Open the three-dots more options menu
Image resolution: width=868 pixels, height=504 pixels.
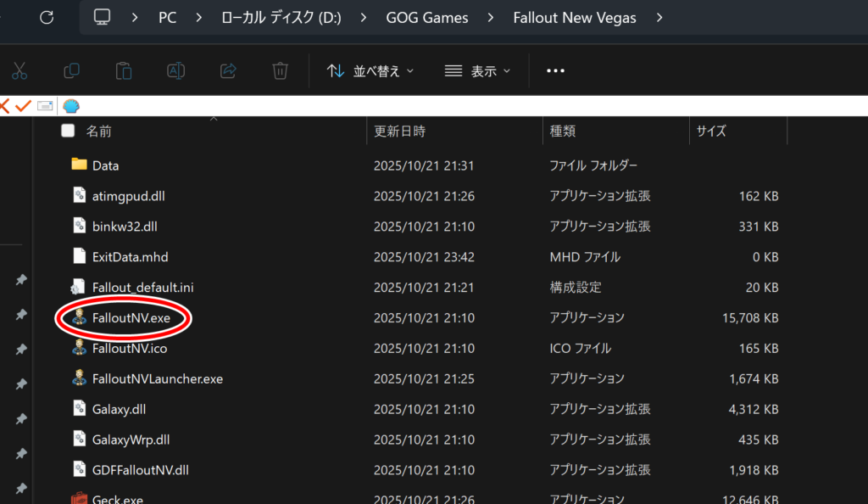pos(555,71)
